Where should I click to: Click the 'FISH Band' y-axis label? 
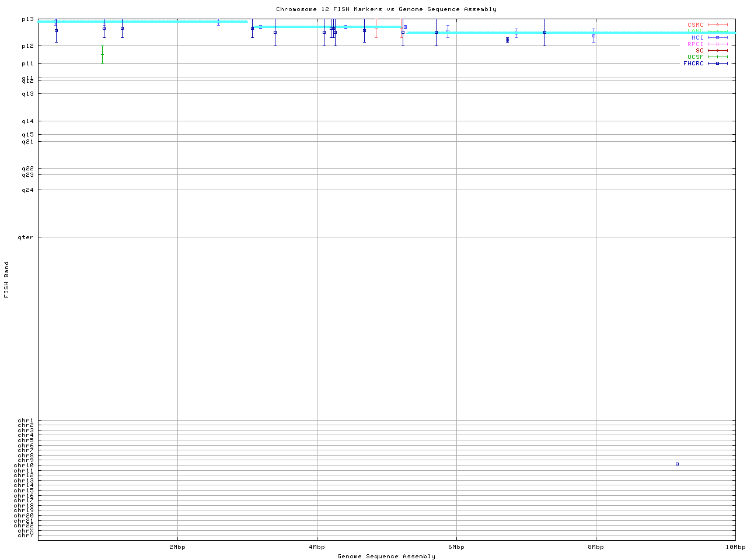tap(7, 279)
